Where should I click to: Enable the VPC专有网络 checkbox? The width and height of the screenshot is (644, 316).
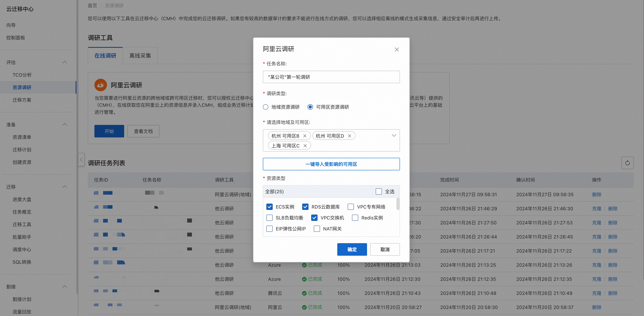351,207
